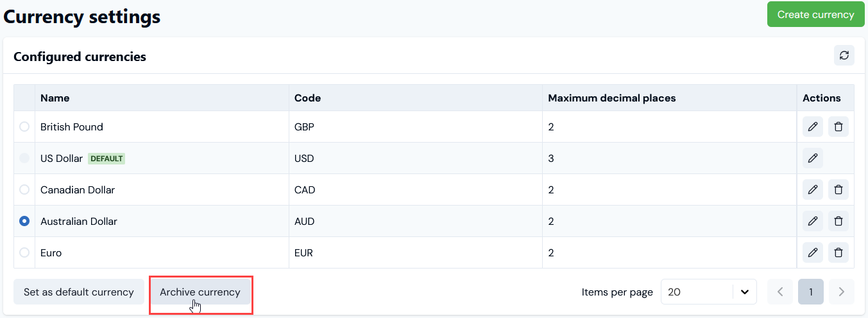Open edit for Canadian Dollar
Viewport: 868px width, 318px height.
point(813,190)
